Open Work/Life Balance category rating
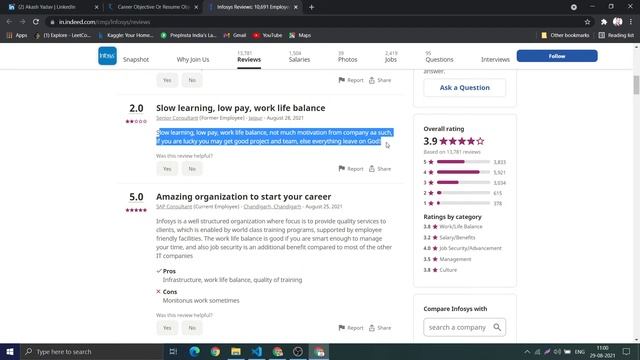The width and height of the screenshot is (640, 360). [453, 227]
